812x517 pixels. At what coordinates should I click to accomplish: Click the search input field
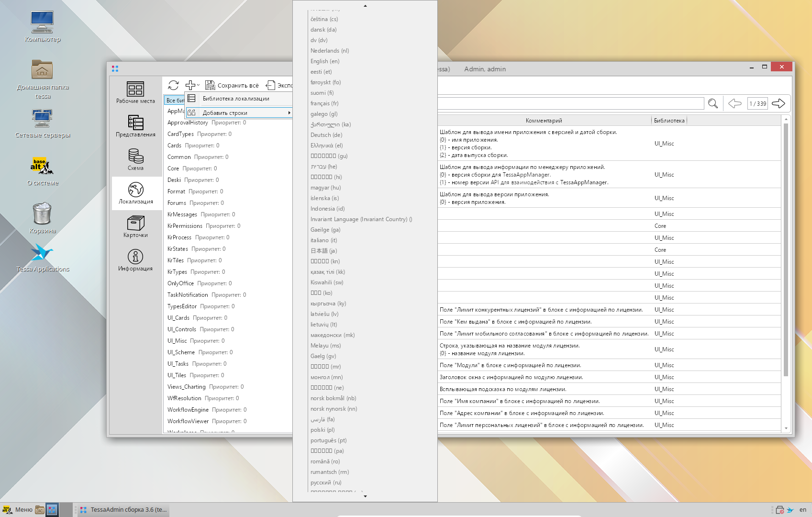pos(569,103)
